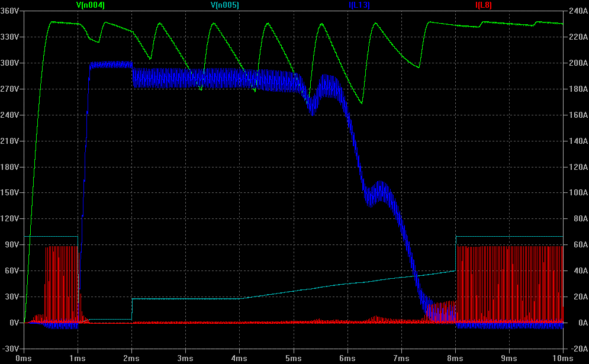Click the 240V left axis label
Viewport: 589px width, 364px height.
(x=10, y=115)
